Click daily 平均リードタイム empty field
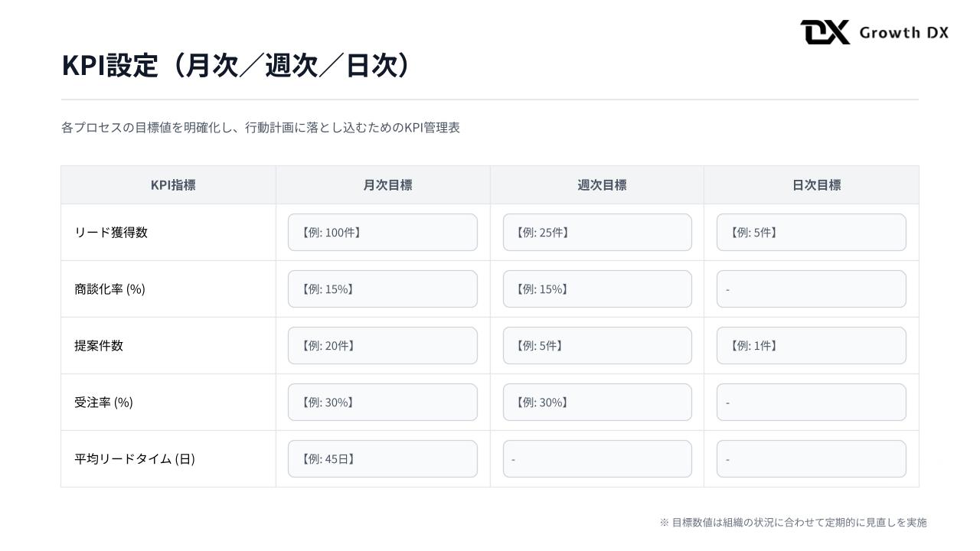980x551 pixels. [811, 459]
